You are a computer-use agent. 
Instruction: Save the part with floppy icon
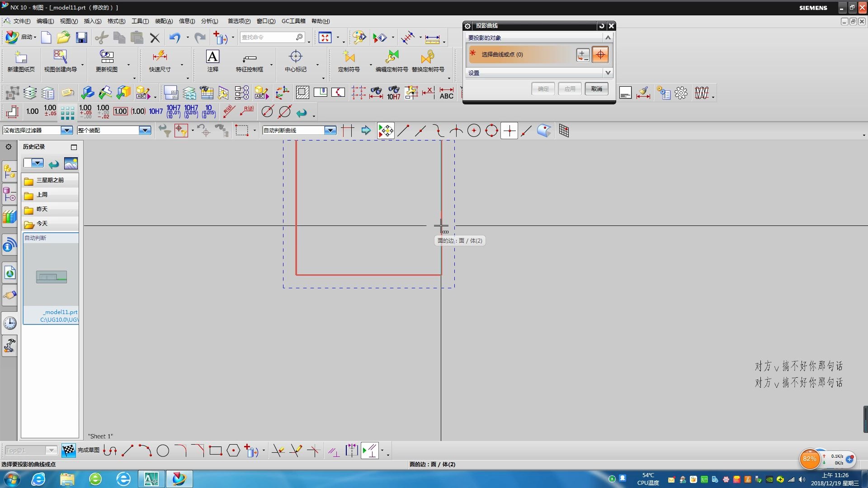click(x=81, y=38)
